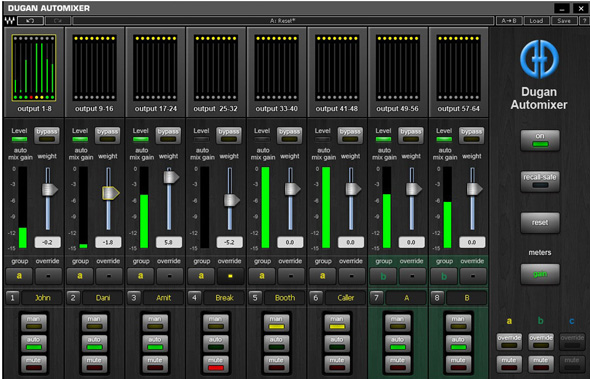Click the -0.2 weight value field
Image resolution: width=590 pixels, height=379 pixels.
click(x=47, y=242)
